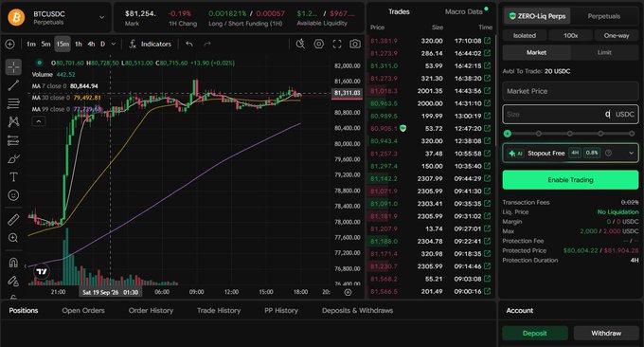
Task: Select the trend line drawing tool
Action: click(x=13, y=85)
